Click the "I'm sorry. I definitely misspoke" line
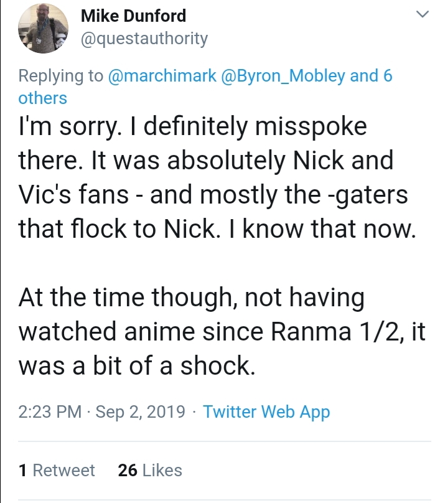The image size is (448, 503). pos(193,127)
